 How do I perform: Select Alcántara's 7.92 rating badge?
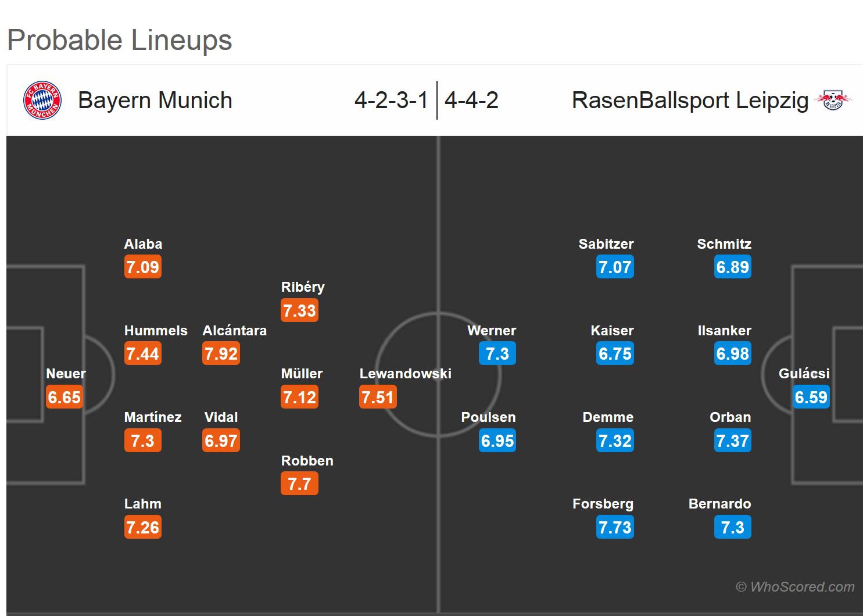coord(221,353)
